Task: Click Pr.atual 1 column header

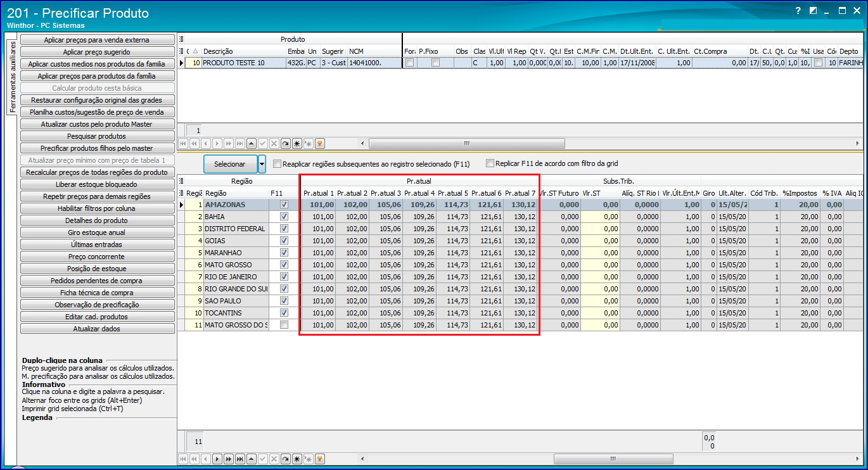Action: click(x=318, y=193)
